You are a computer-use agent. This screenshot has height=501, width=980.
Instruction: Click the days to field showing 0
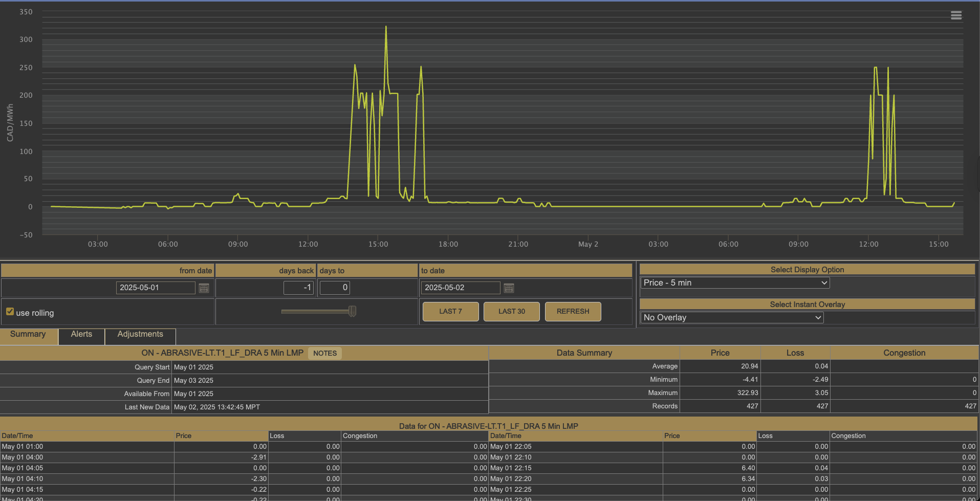click(x=335, y=288)
